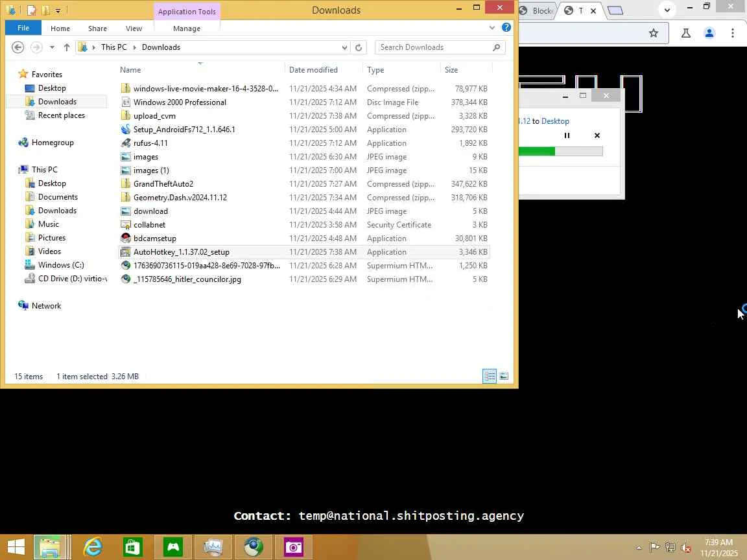Screen dimensions: 747x560
Task: Pause the file copy operation
Action: click(567, 135)
